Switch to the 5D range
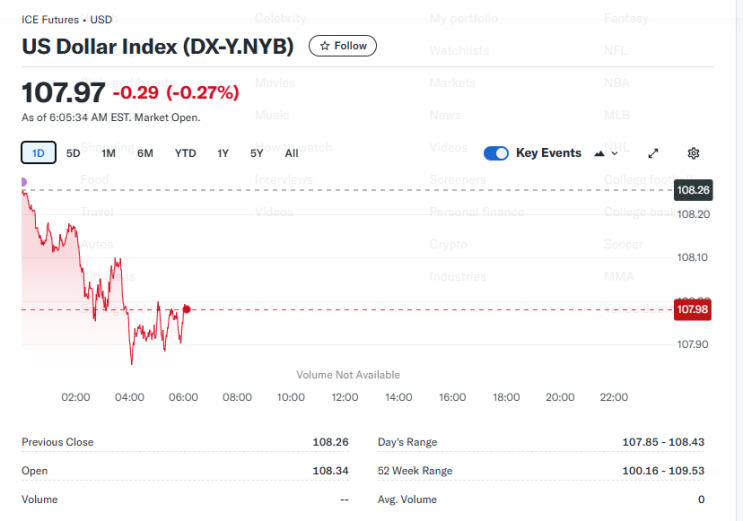 point(73,153)
